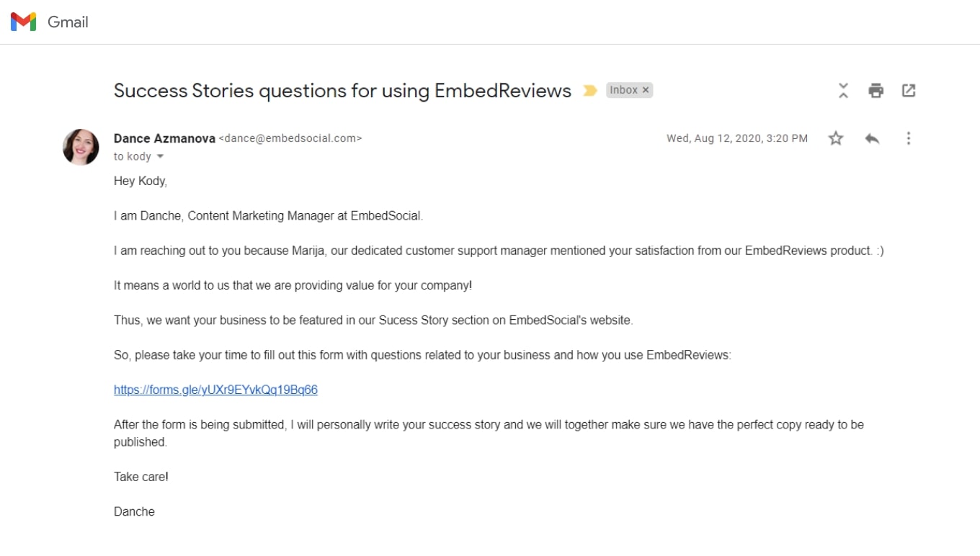Click the sender name Dance Azmanova

(164, 138)
